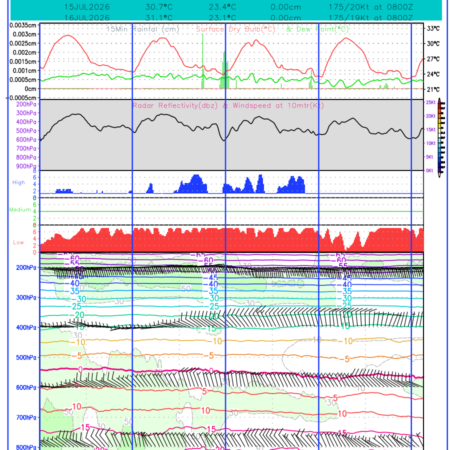Click the reflectivity color scale bar
Image resolution: width=450 pixels, height=450 pixels.
pos(441,137)
